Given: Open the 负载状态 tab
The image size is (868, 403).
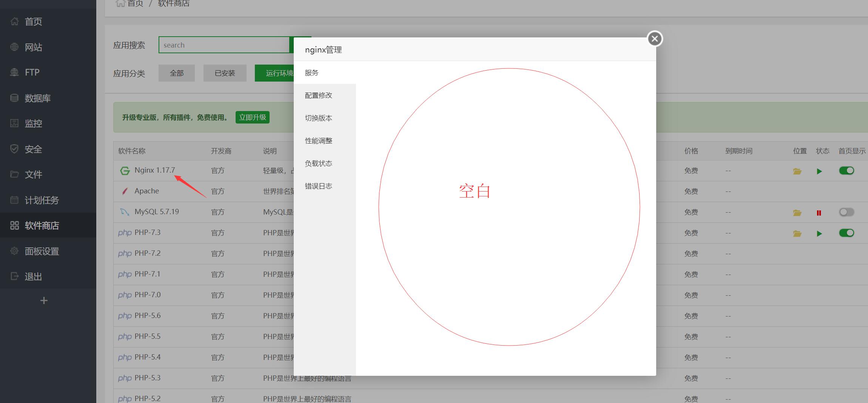Looking at the screenshot, I should click(325, 163).
